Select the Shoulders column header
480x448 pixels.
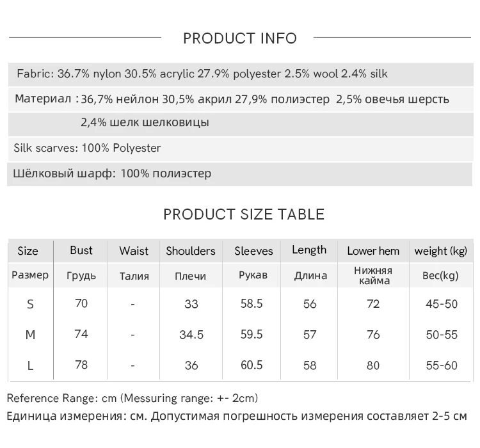(x=191, y=251)
